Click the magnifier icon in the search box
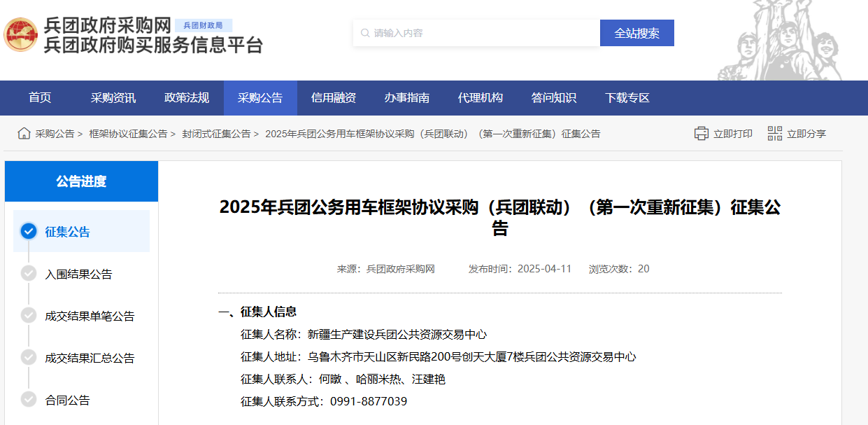Viewport: 868px width, 425px height. coord(364,32)
